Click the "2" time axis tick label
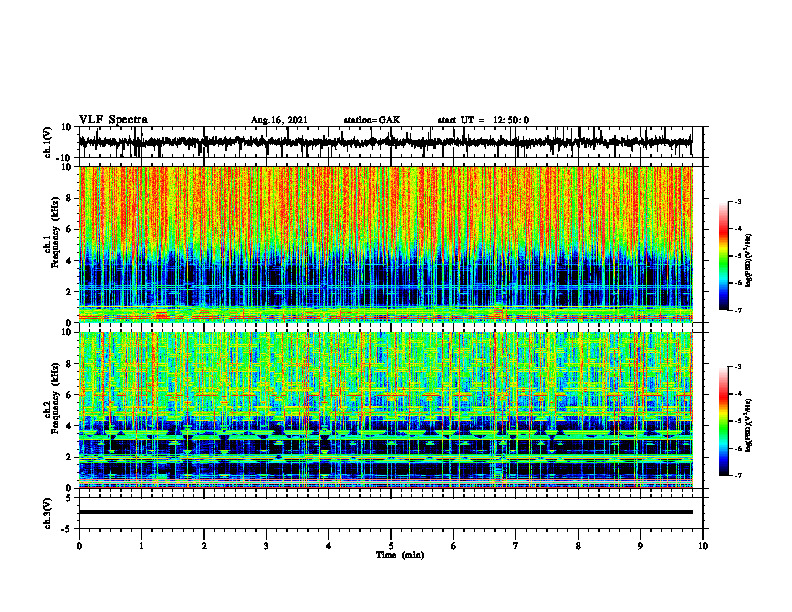 click(204, 546)
